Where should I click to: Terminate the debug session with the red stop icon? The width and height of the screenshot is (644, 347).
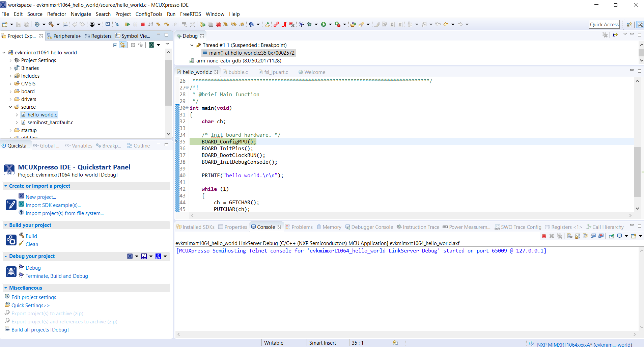click(x=143, y=24)
